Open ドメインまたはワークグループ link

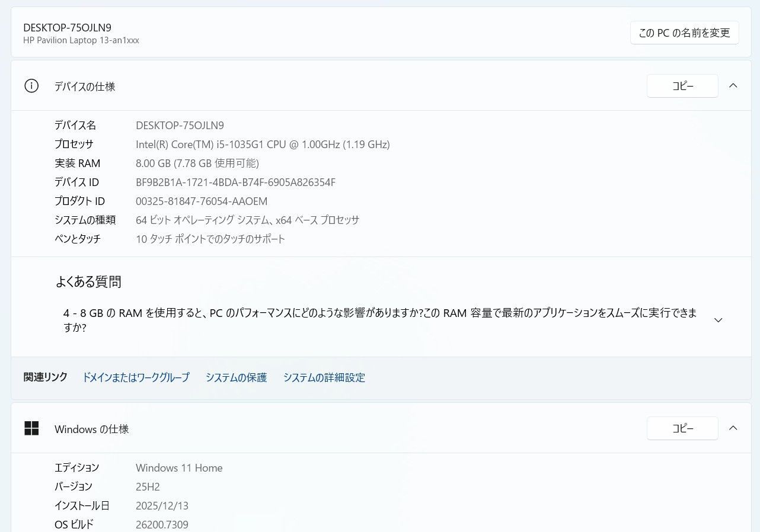[x=136, y=377]
